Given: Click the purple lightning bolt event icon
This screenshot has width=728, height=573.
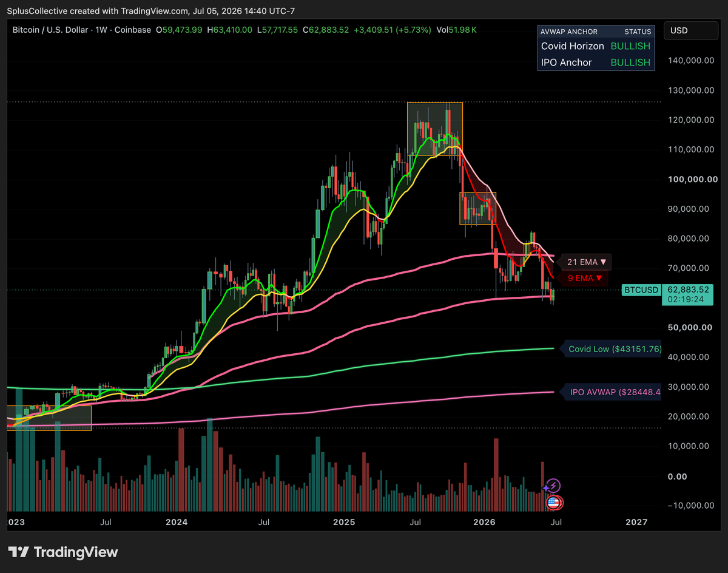Looking at the screenshot, I should [553, 485].
